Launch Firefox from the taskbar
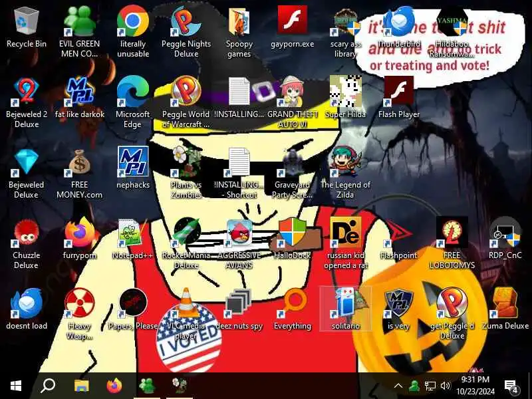The width and height of the screenshot is (532, 399). coord(114,386)
